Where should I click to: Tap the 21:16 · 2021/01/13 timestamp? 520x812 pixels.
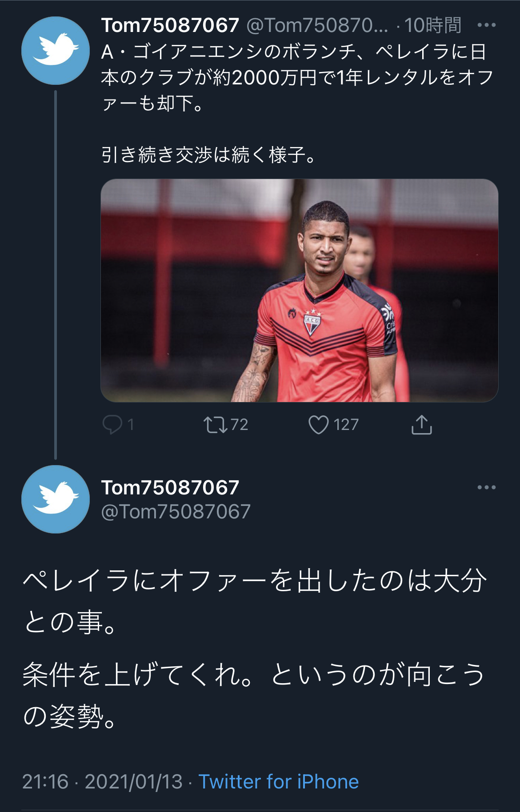102,781
